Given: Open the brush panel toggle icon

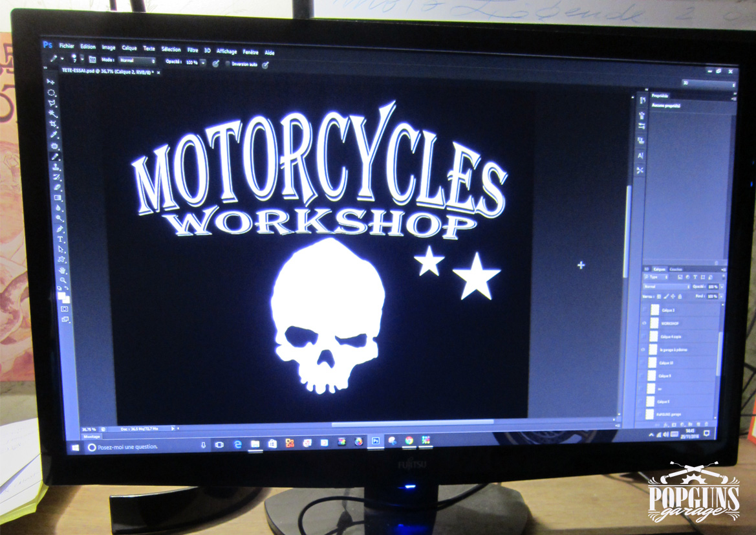Looking at the screenshot, I should 92,60.
